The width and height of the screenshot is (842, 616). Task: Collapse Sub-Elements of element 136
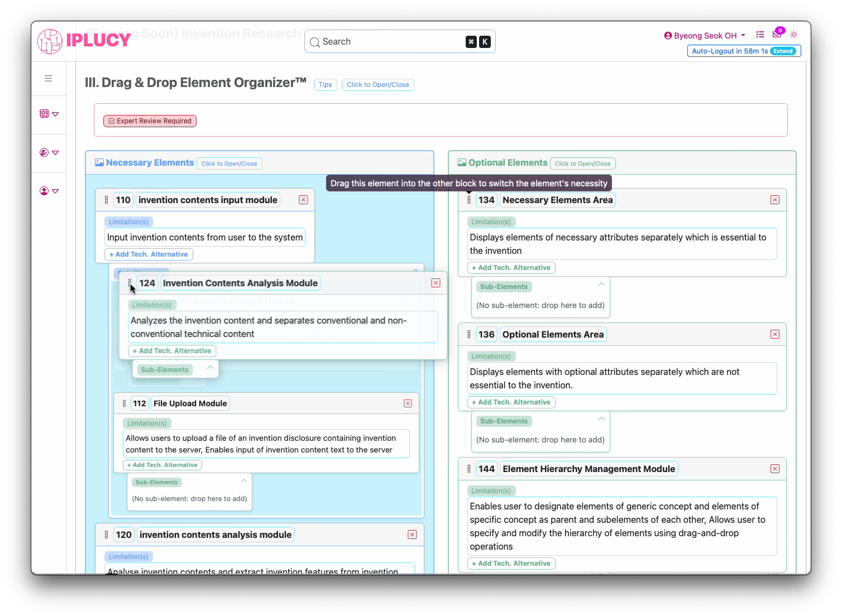point(601,418)
